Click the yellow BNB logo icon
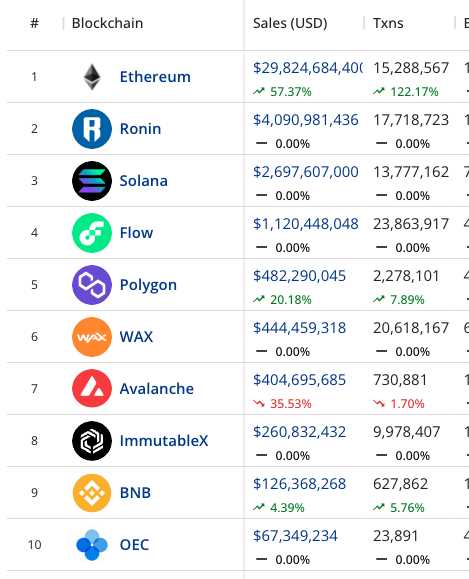The image size is (469, 579). click(92, 493)
